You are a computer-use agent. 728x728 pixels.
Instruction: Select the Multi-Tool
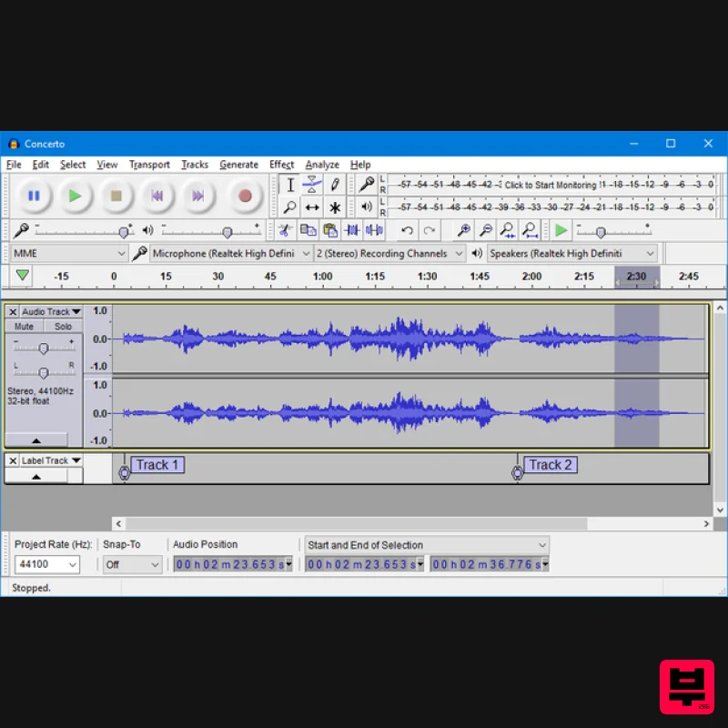(334, 207)
